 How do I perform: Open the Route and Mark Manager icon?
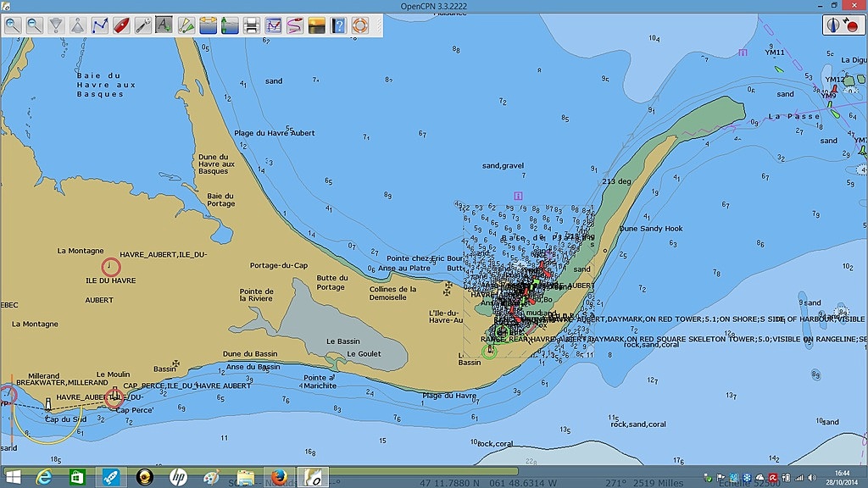click(x=273, y=25)
